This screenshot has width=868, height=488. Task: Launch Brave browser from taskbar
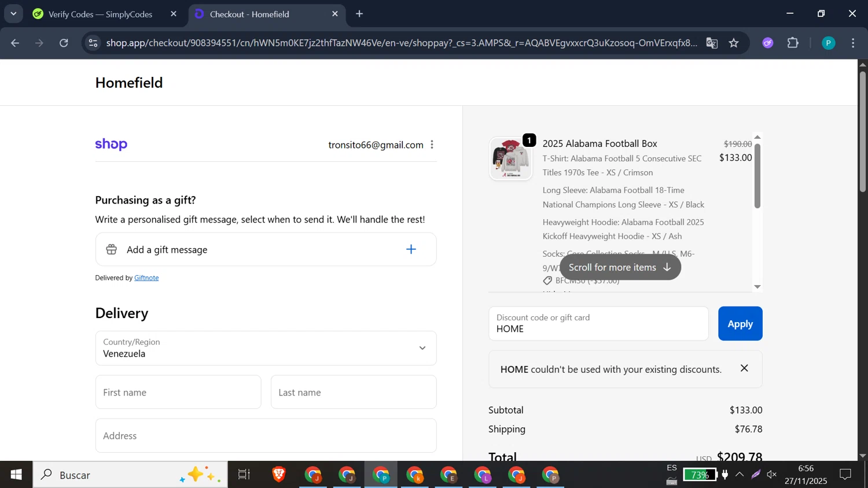[279, 475]
